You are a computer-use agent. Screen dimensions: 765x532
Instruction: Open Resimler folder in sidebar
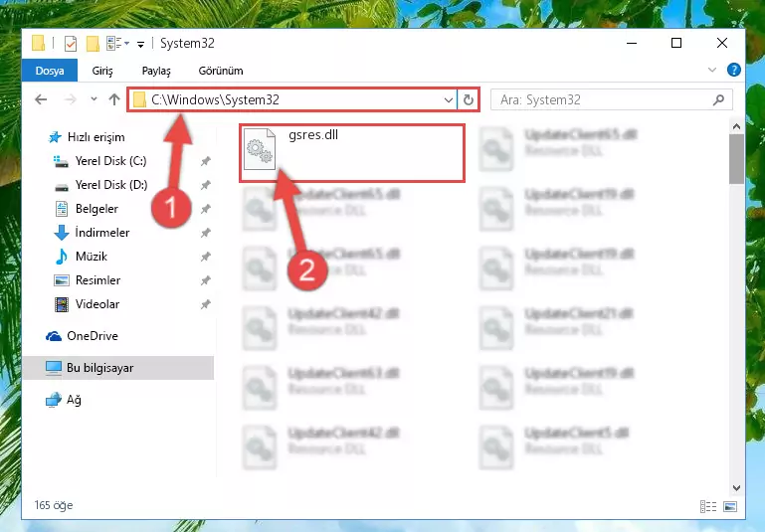tap(97, 280)
